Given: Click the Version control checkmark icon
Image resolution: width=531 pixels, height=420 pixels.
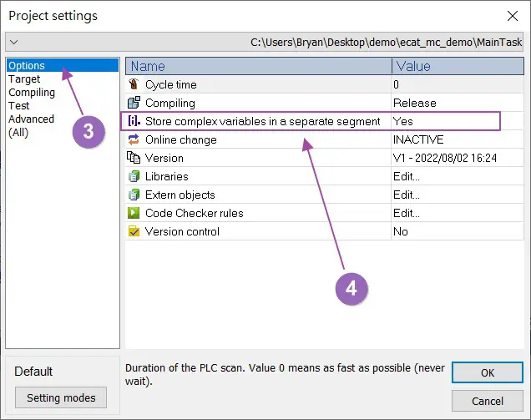Looking at the screenshot, I should (134, 231).
